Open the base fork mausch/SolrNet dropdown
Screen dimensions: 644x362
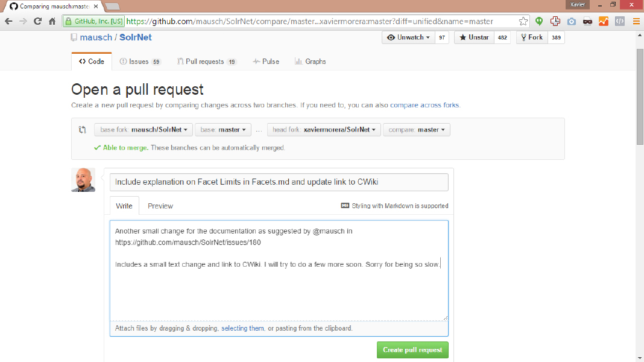click(x=144, y=130)
